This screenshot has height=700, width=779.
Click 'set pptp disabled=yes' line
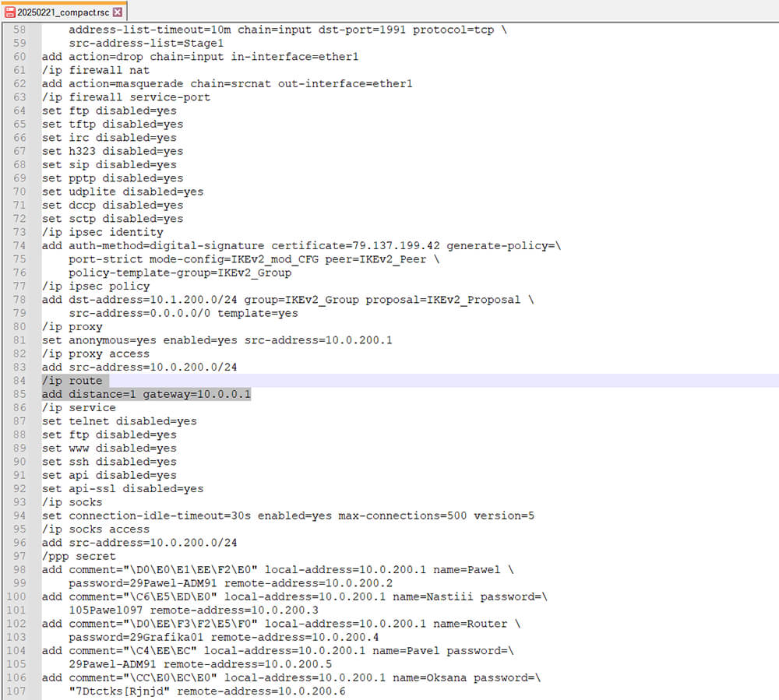[x=112, y=178]
